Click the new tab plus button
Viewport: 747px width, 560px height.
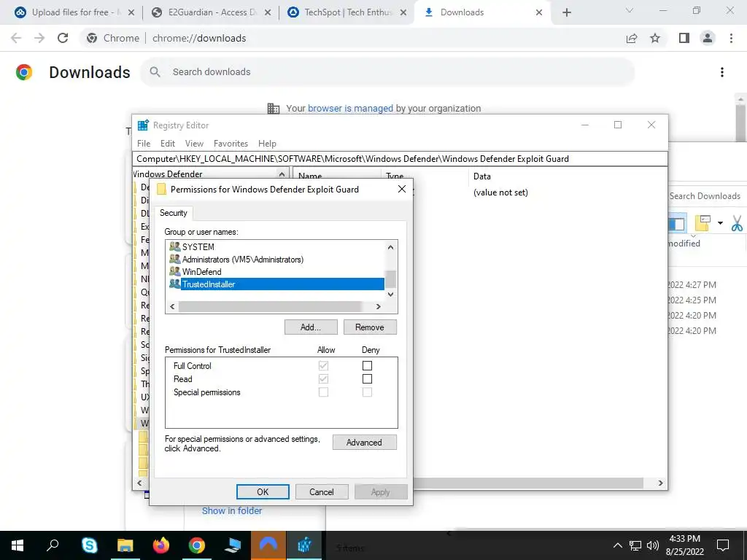point(566,12)
